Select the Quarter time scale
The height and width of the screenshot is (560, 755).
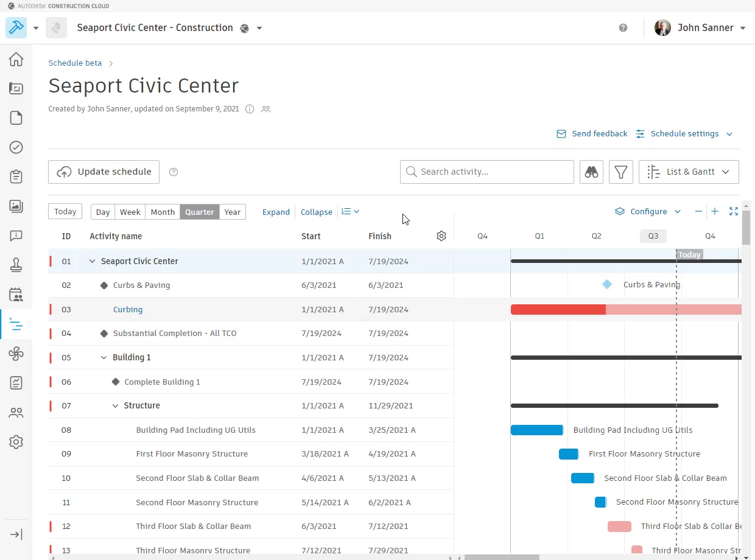coord(200,212)
